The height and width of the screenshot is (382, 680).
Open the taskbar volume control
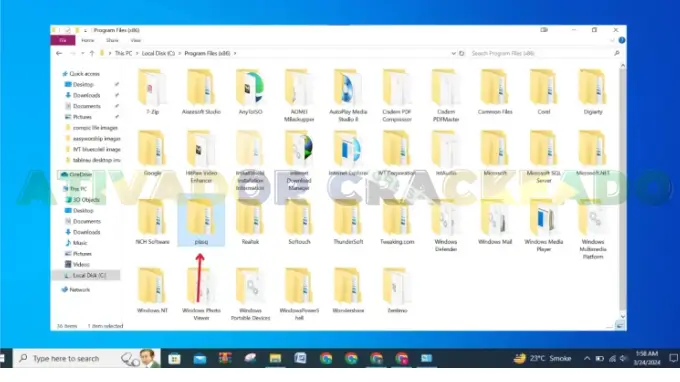(624, 359)
